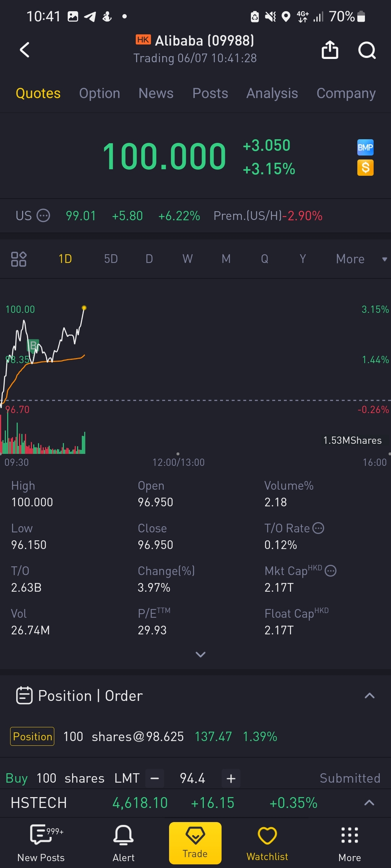The width and height of the screenshot is (391, 868).
Task: Tap the P/E TTM value 29.93
Action: (x=152, y=630)
